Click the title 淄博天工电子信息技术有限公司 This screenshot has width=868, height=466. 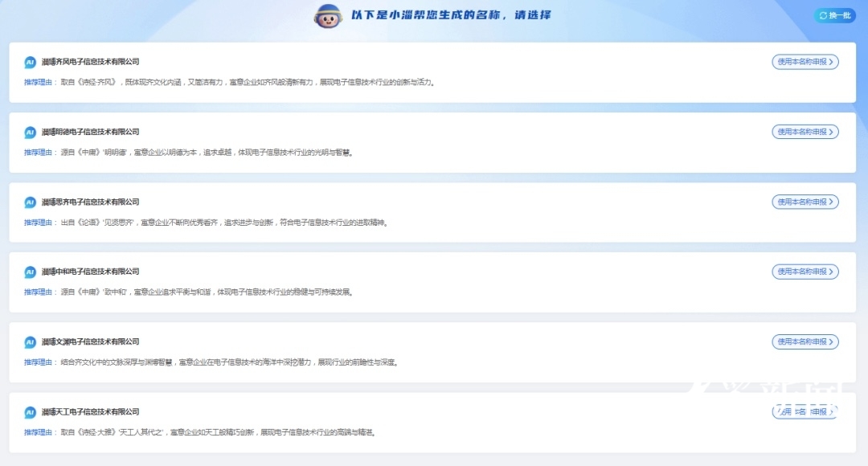click(x=91, y=412)
